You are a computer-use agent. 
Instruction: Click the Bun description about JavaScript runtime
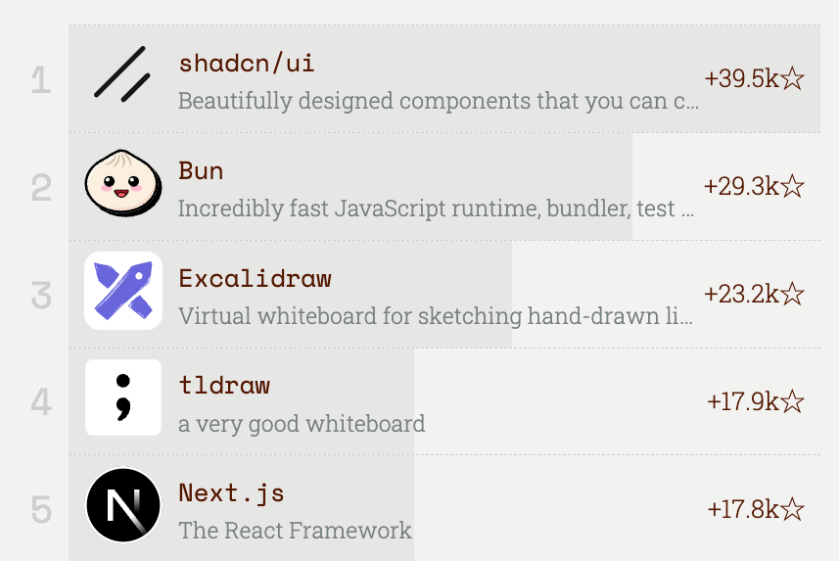pyautogui.click(x=435, y=209)
